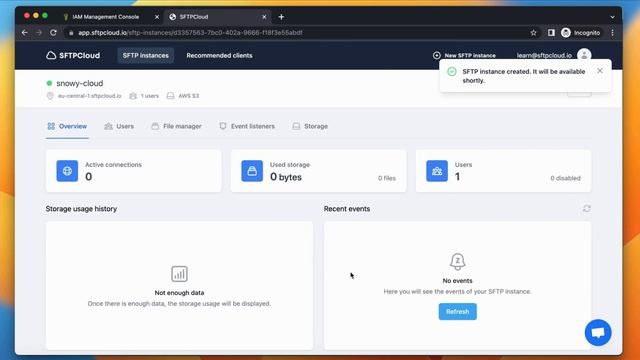Click the site lock icon in address bar
640x360 pixels.
(x=71, y=33)
